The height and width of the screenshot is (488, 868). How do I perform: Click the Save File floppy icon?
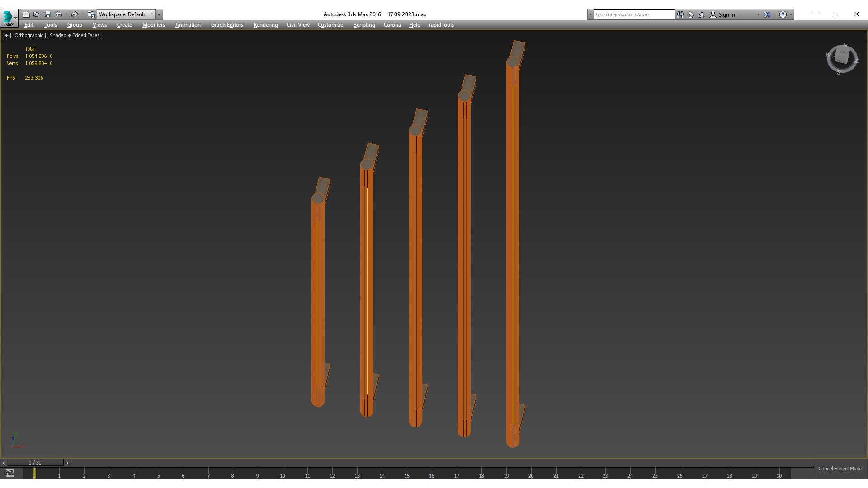[48, 14]
